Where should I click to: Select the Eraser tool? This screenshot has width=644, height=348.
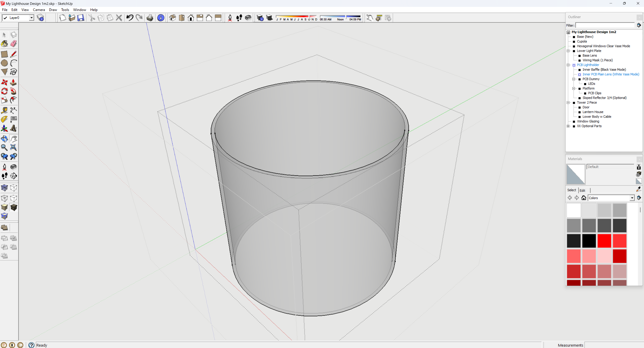click(x=13, y=43)
